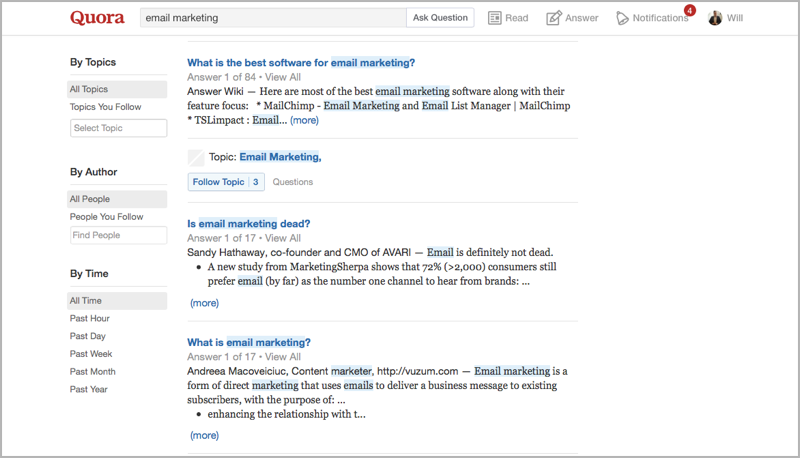
Task: Click the Quora logo
Action: click(x=97, y=18)
